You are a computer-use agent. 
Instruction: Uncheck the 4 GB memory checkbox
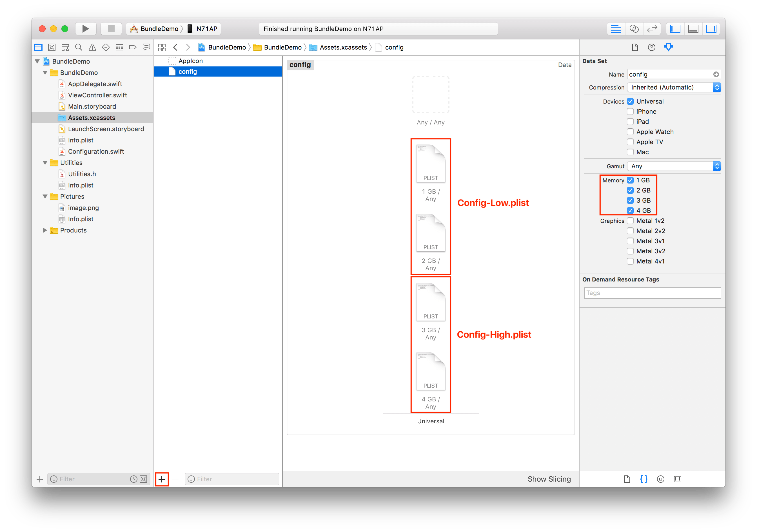pos(630,210)
